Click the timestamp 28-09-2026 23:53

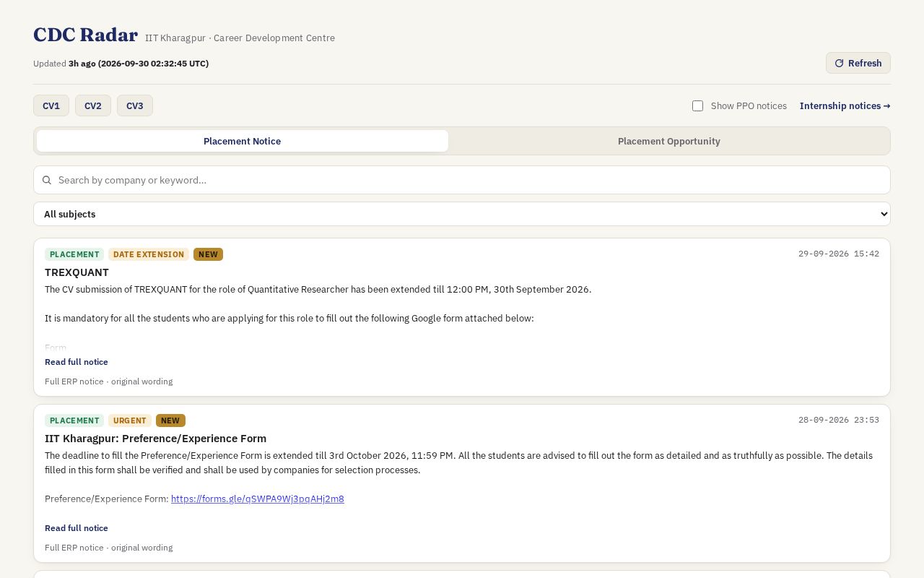(x=839, y=420)
